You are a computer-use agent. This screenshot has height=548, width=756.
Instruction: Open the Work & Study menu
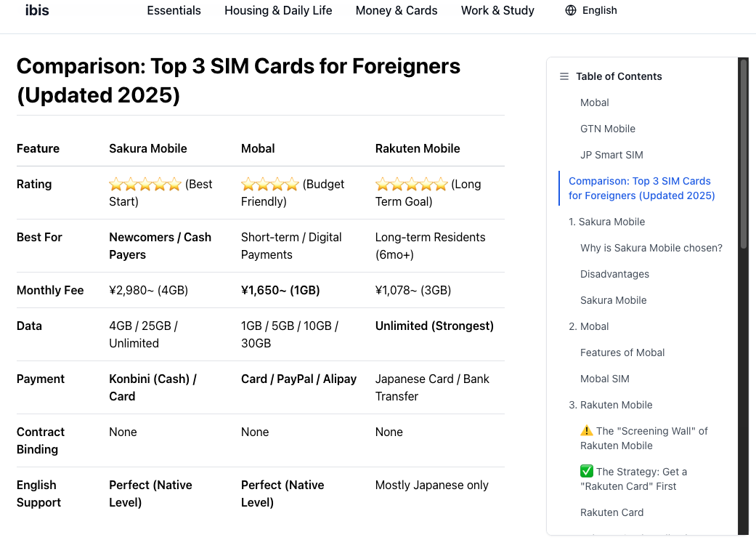[x=497, y=10]
